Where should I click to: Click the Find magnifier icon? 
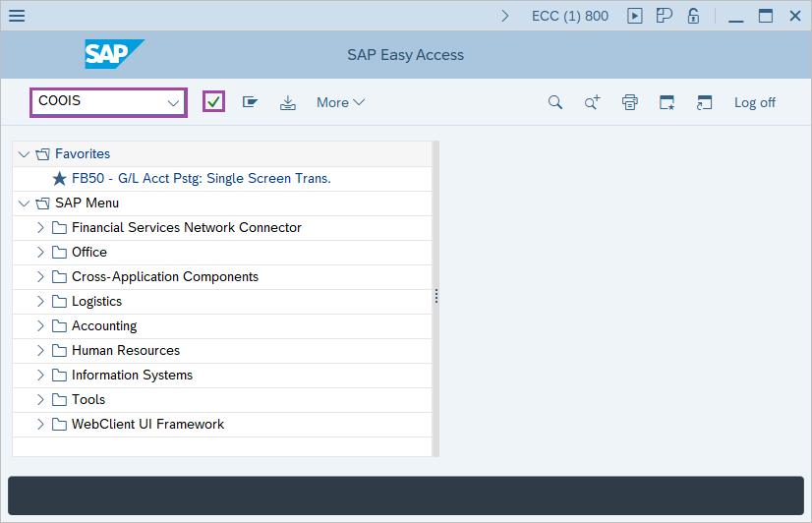(x=555, y=102)
